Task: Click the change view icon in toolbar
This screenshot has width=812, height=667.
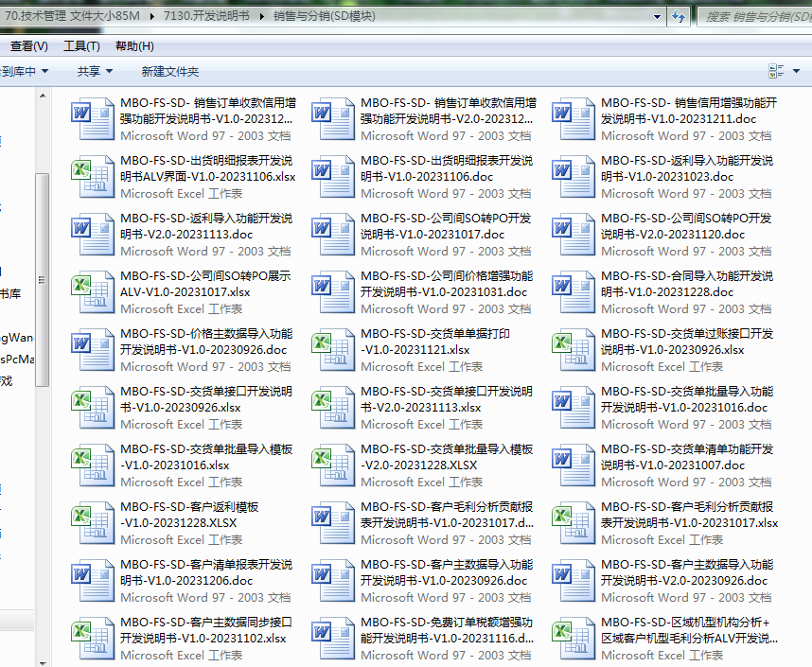Action: pyautogui.click(x=775, y=71)
